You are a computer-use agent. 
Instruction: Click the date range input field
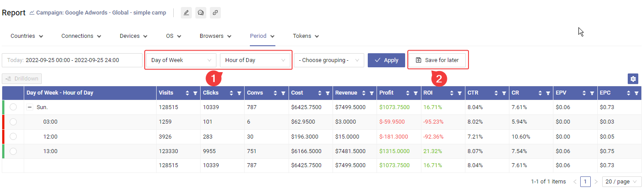tap(72, 60)
